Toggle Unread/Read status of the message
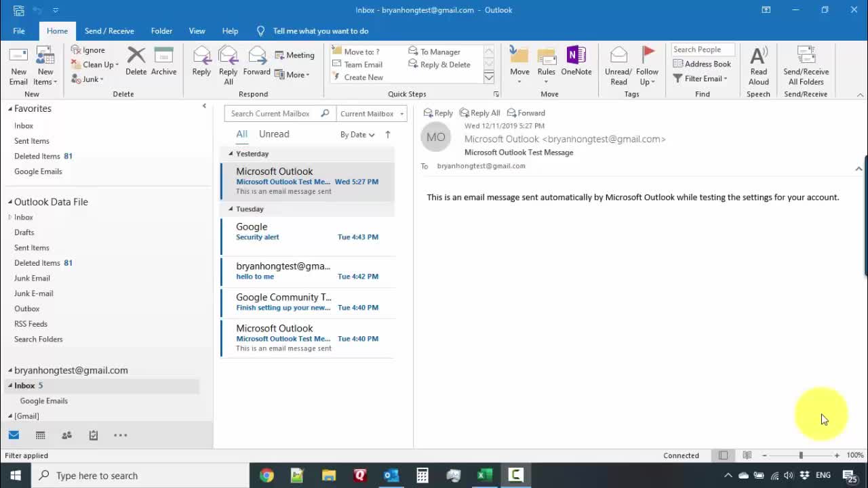 point(618,66)
